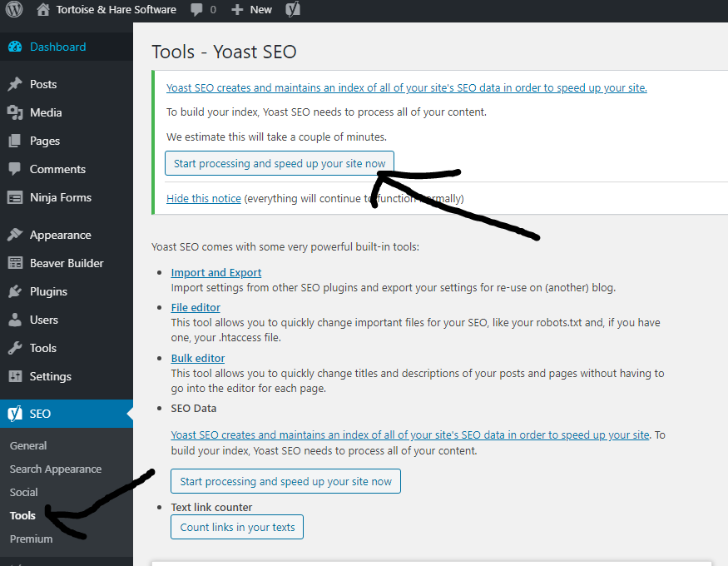The width and height of the screenshot is (728, 566).
Task: Click the Hide this notice link
Action: (x=203, y=198)
